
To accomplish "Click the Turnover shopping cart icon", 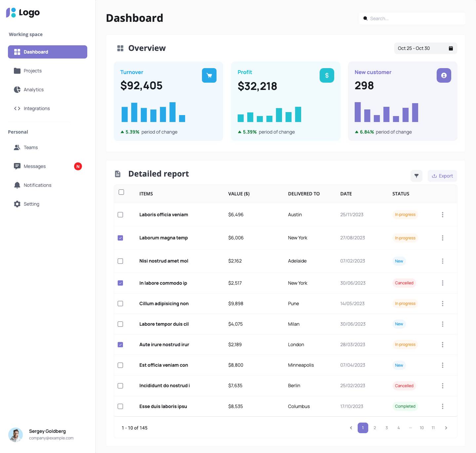I will (x=209, y=75).
